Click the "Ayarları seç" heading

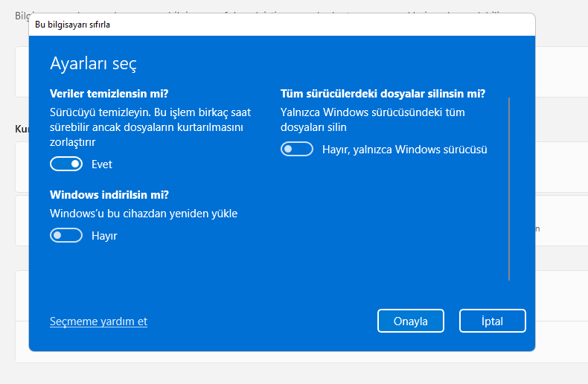coord(93,63)
